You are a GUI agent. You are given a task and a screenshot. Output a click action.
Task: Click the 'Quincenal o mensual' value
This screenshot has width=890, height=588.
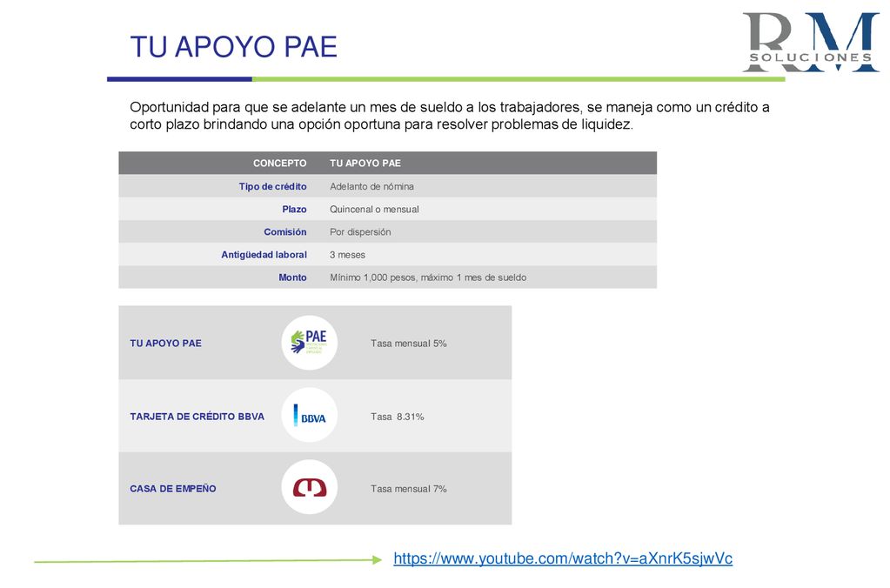374,209
